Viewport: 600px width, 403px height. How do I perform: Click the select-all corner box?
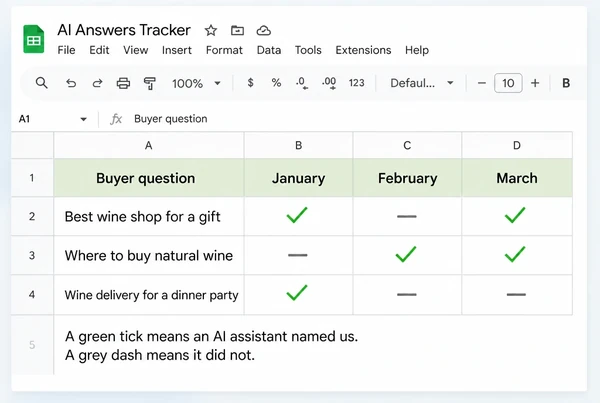pos(32,145)
